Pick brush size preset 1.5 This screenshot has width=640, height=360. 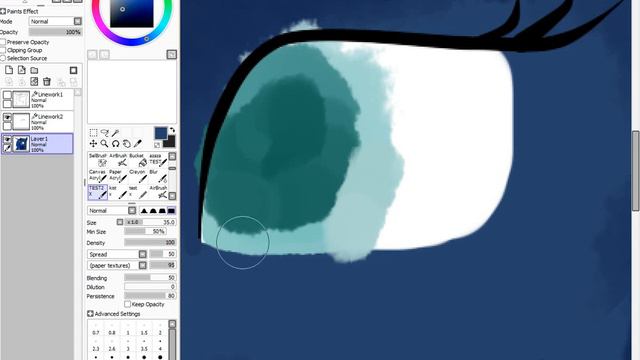(x=144, y=329)
